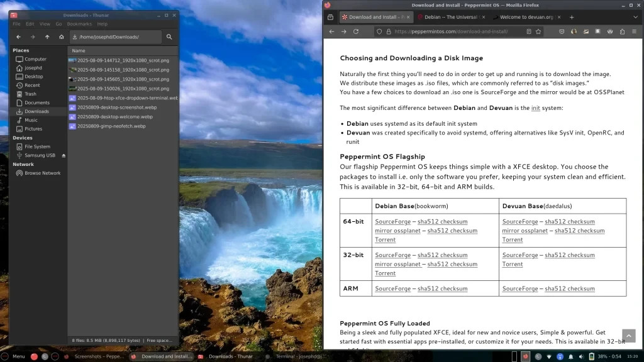Open Thunar Edit menu

coord(30,25)
